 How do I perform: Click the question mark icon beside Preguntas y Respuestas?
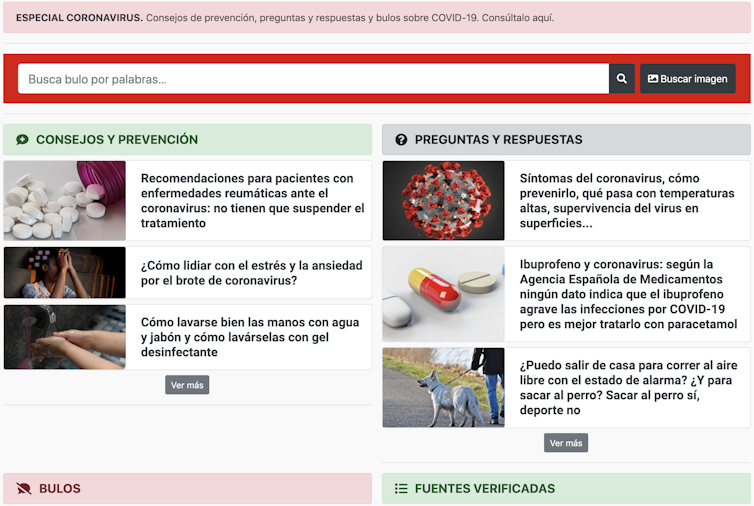(401, 140)
